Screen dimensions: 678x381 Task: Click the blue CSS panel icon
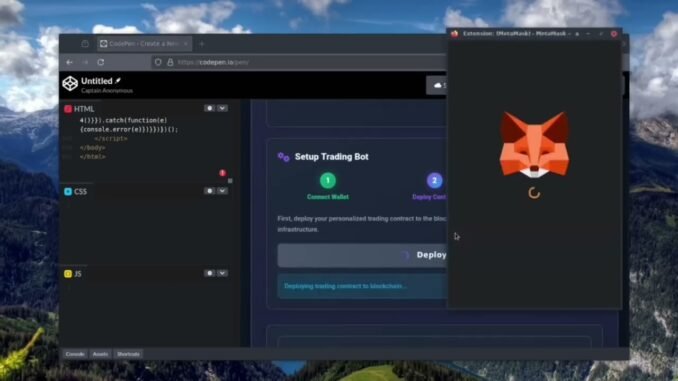[68, 191]
